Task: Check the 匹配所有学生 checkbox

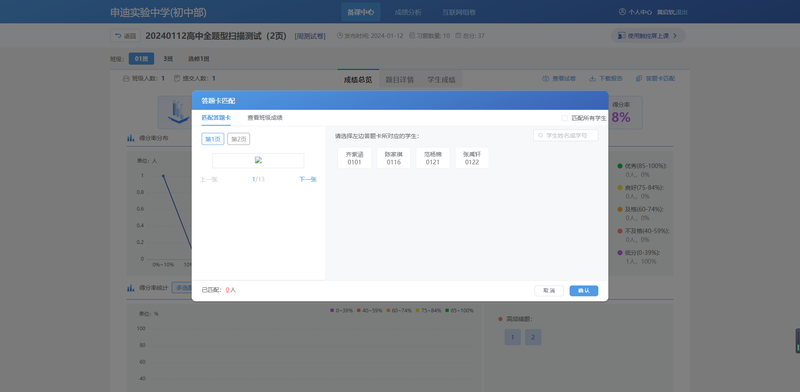Action: [564, 118]
